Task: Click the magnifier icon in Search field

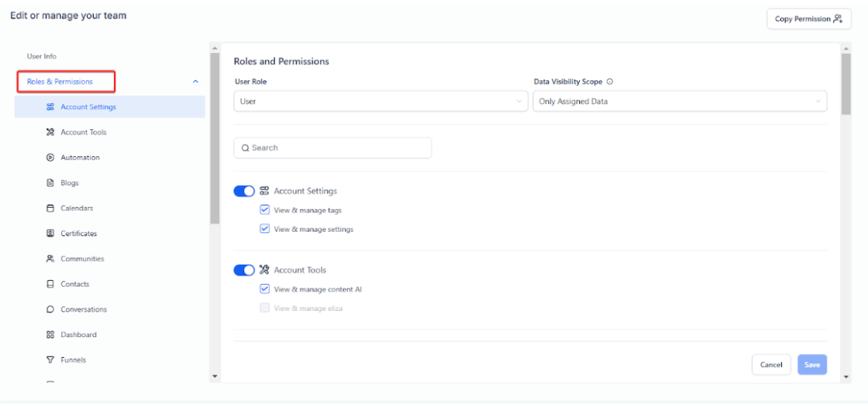Action: tap(245, 148)
